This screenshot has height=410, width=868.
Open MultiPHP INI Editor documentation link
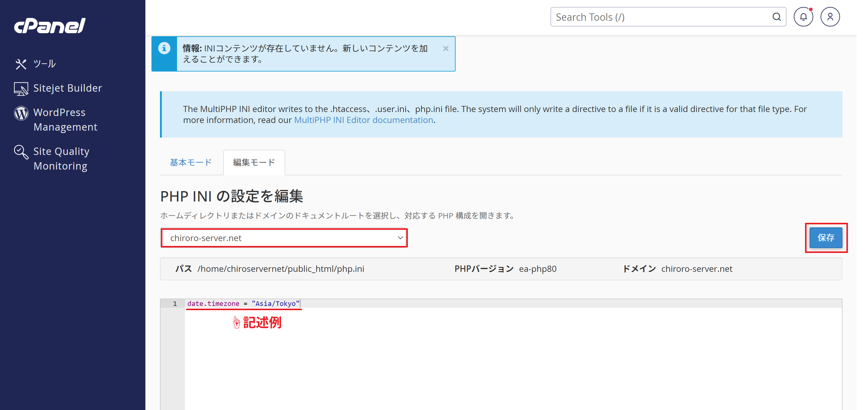(363, 120)
